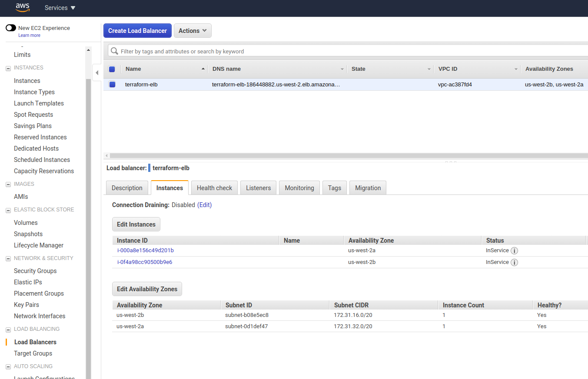This screenshot has width=588, height=379.
Task: Click the info icon beside the first InService status
Action: click(x=515, y=250)
